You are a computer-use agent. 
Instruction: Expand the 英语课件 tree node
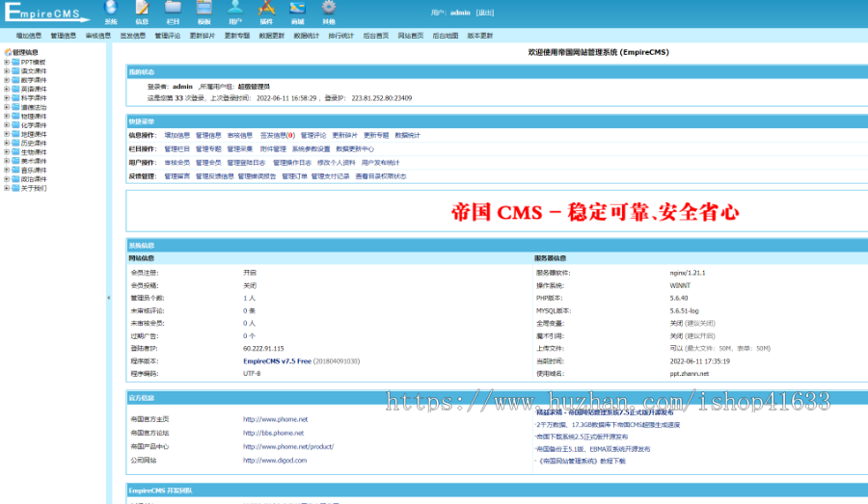[x=7, y=89]
